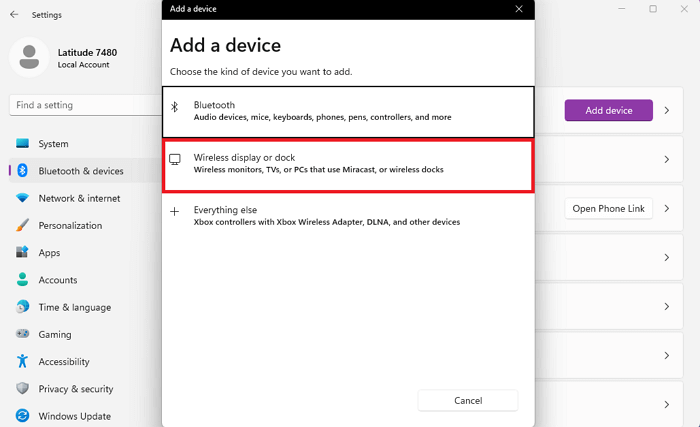This screenshot has height=427, width=700.
Task: Go to Personalization settings
Action: click(x=85, y=225)
